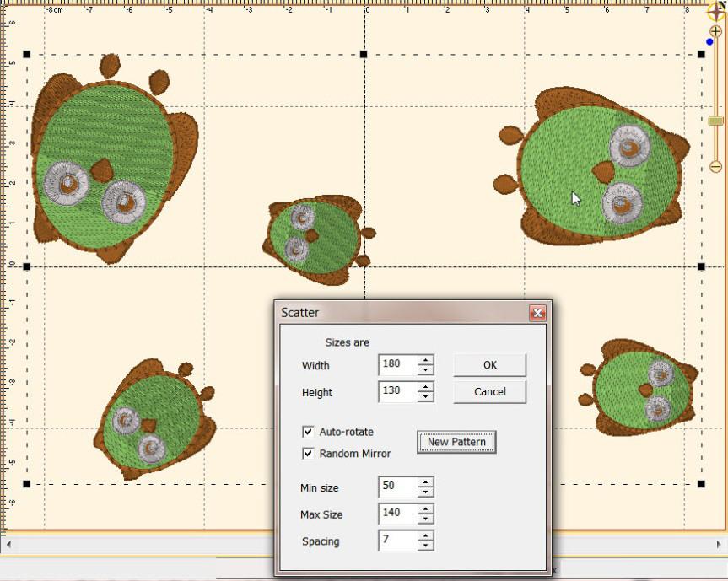Close the Scatter dialog with X
The height and width of the screenshot is (581, 728).
[537, 313]
